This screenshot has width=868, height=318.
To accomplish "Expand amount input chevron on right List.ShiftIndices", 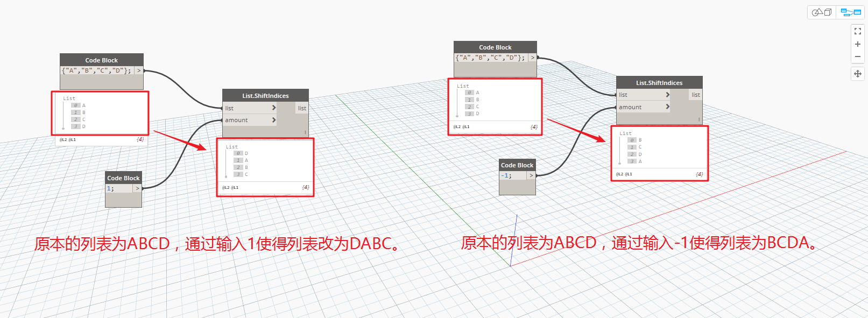I will coord(668,107).
